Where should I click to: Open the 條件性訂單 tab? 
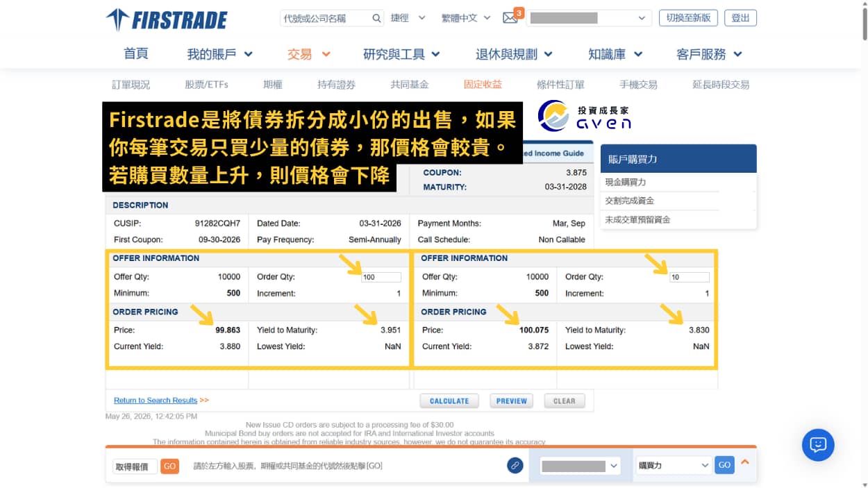[x=560, y=85]
